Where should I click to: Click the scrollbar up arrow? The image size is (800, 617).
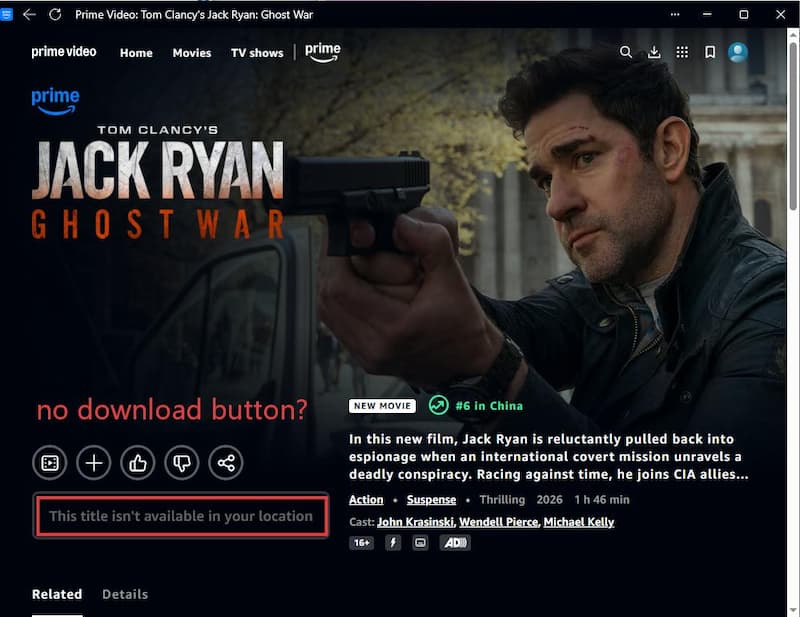793,35
